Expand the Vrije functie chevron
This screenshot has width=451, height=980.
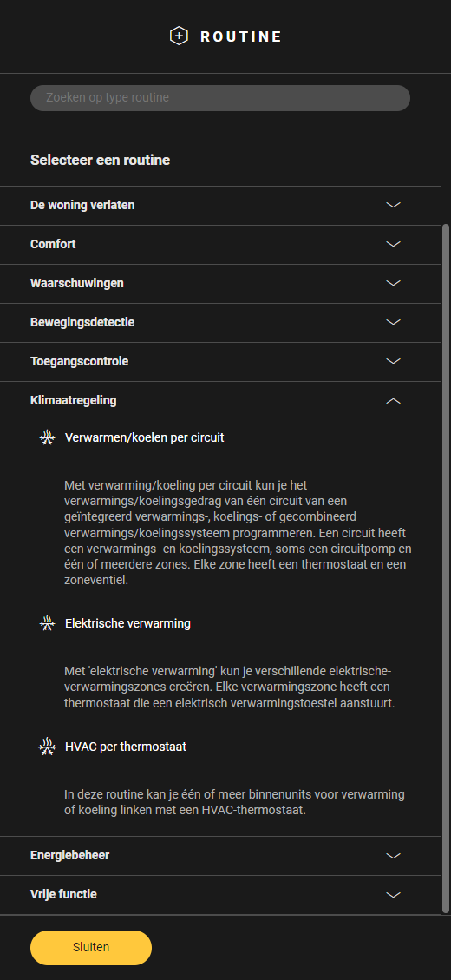(393, 894)
